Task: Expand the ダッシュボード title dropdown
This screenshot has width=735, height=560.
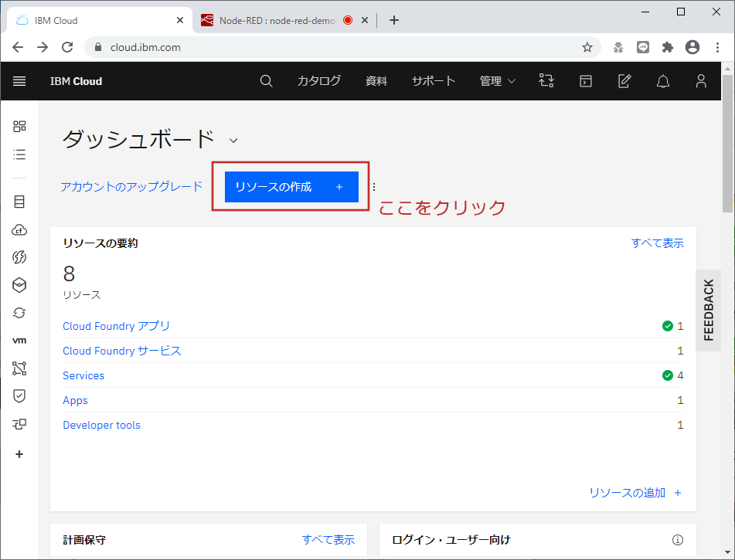Action: click(x=233, y=141)
